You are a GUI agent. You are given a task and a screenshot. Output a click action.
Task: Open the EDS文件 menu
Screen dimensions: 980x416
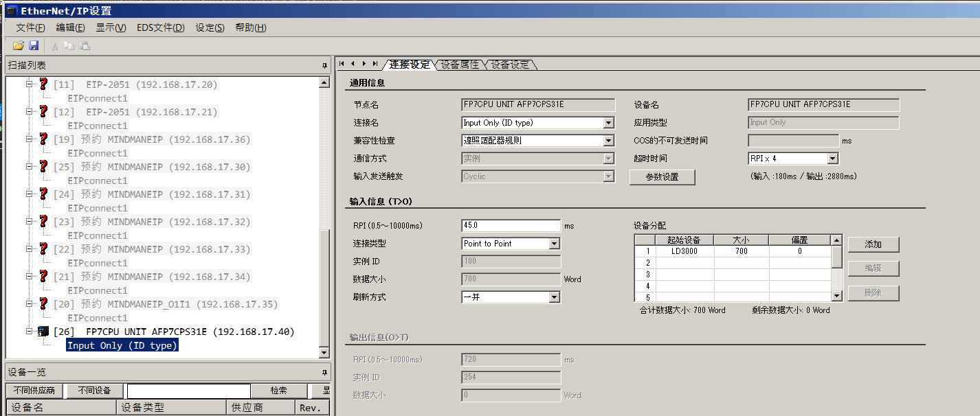point(160,27)
